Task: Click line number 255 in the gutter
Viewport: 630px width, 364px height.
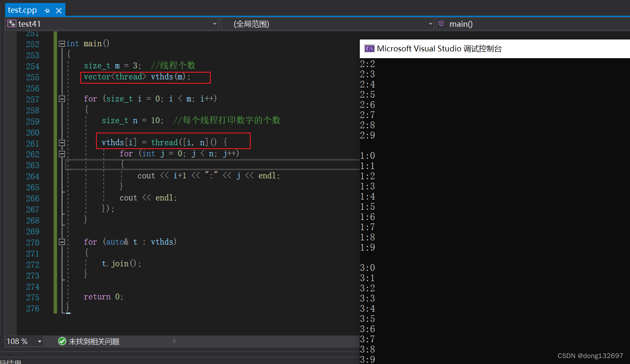Action: point(33,77)
